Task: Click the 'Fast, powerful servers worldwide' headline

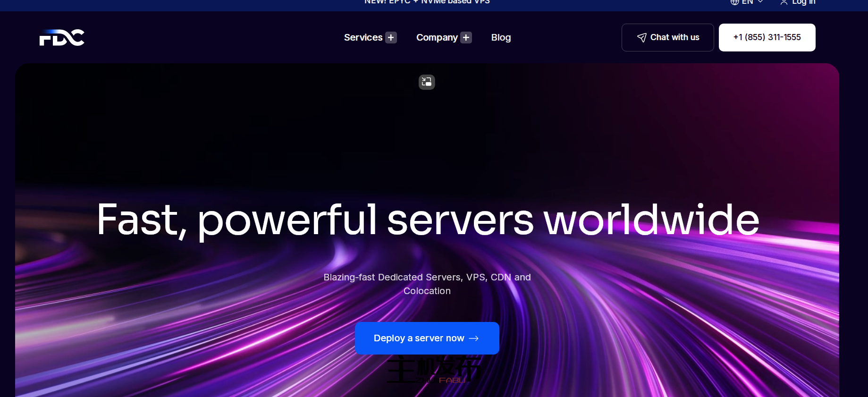Action: click(428, 220)
